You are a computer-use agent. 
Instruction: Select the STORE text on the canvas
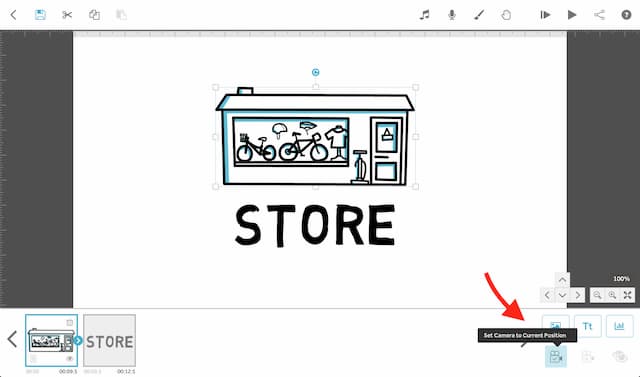point(315,225)
